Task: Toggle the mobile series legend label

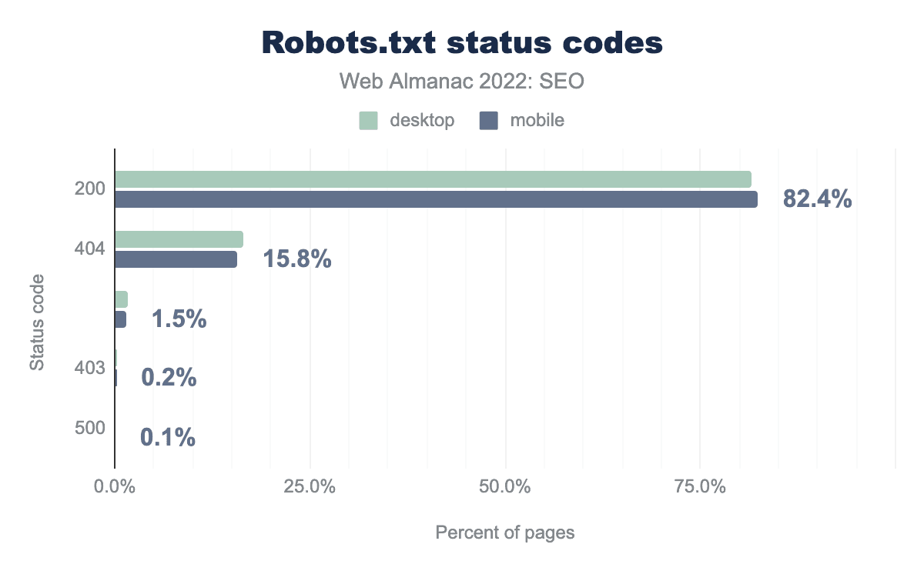Action: pos(537,121)
